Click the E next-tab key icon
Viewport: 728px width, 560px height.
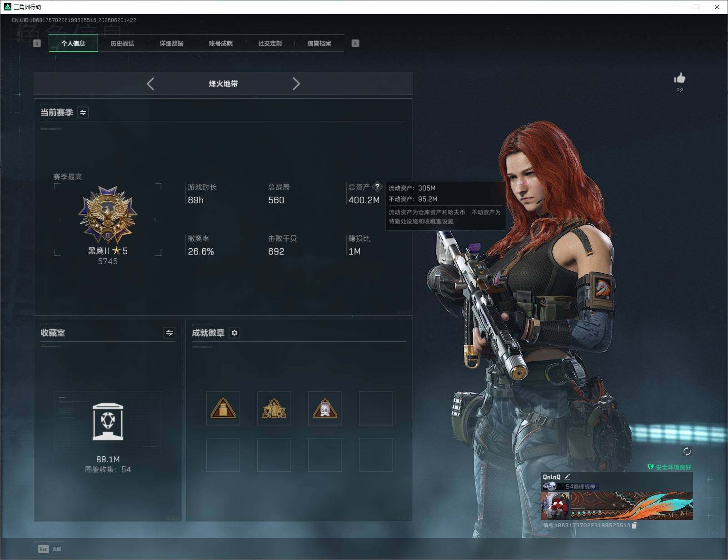coord(355,43)
